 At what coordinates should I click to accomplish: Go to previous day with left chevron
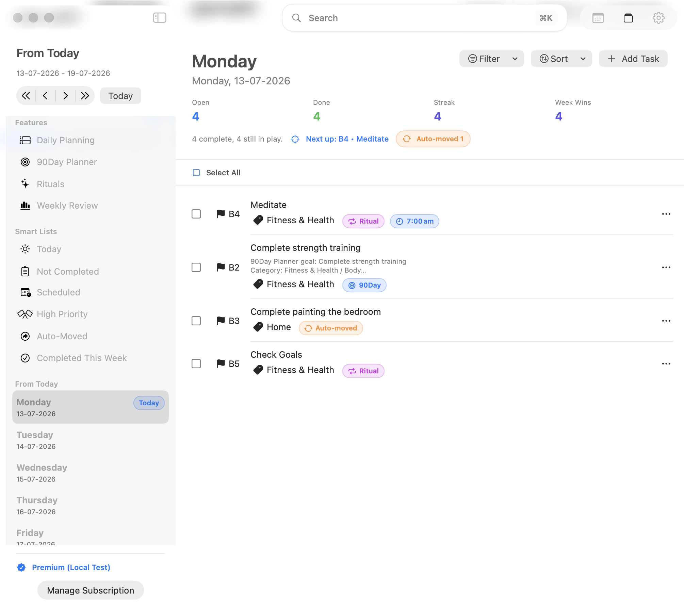[45, 96]
